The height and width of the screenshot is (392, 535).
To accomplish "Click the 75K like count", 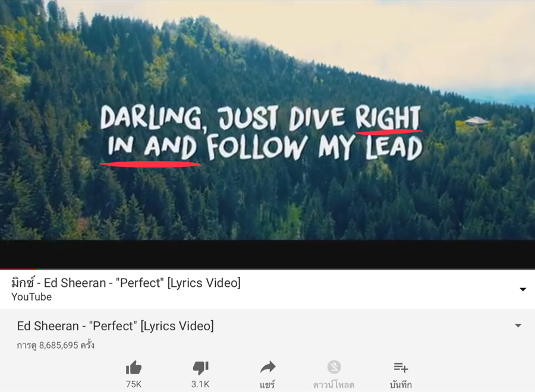I will click(x=133, y=384).
